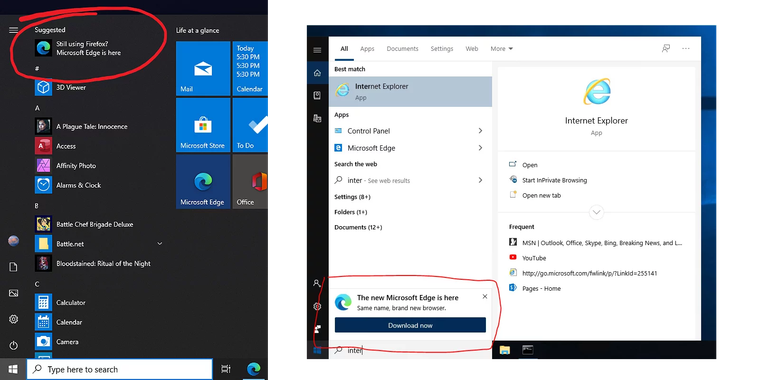Click the Windows Start button in left taskbar
The width and height of the screenshot is (760, 380).
pyautogui.click(x=13, y=369)
